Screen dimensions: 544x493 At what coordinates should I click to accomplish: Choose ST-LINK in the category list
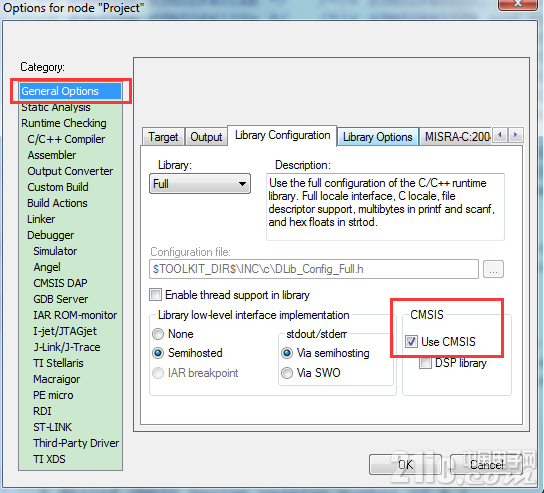coord(53,427)
